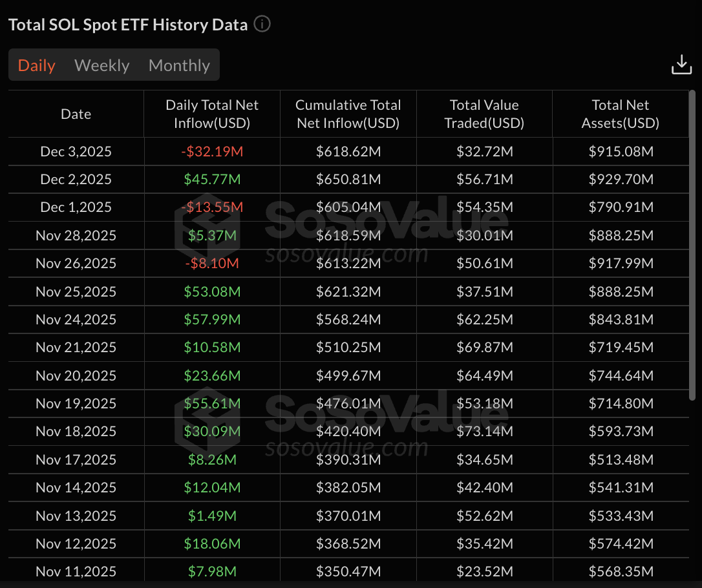The image size is (702, 588).
Task: Select the Dec 1,2025 date cell
Action: [x=76, y=207]
